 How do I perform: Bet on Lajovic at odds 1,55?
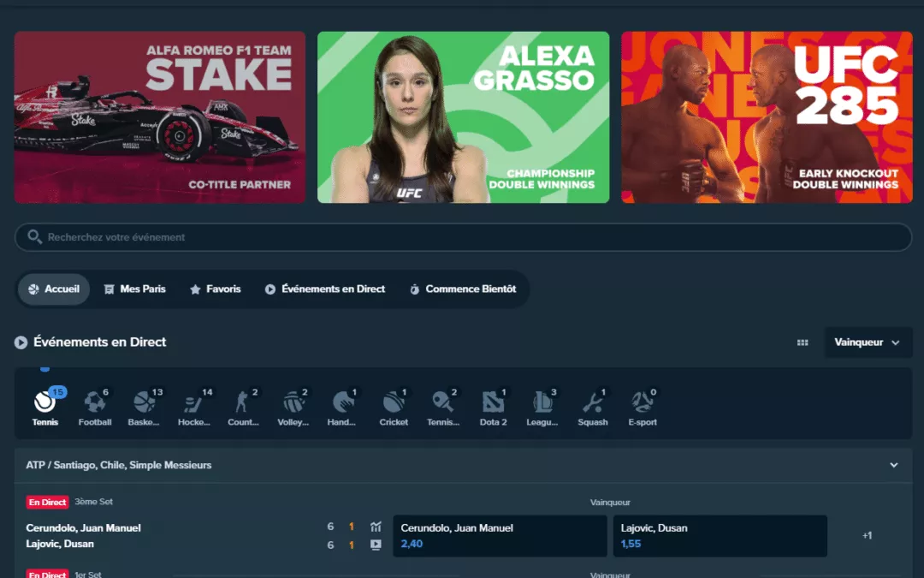720,536
